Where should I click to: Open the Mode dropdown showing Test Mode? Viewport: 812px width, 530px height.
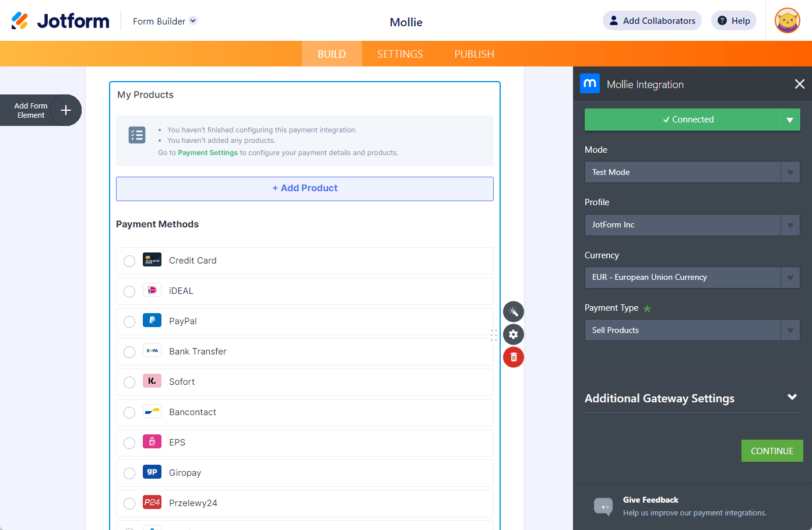pos(693,172)
